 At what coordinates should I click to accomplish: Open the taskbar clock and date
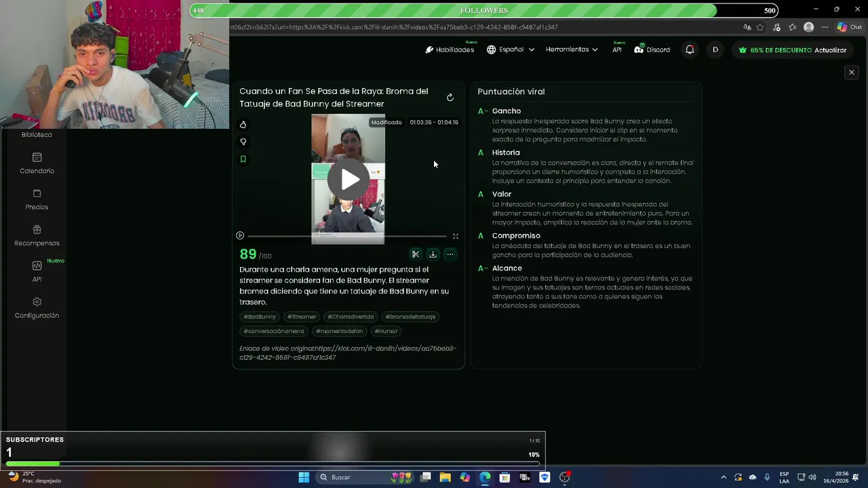click(836, 477)
